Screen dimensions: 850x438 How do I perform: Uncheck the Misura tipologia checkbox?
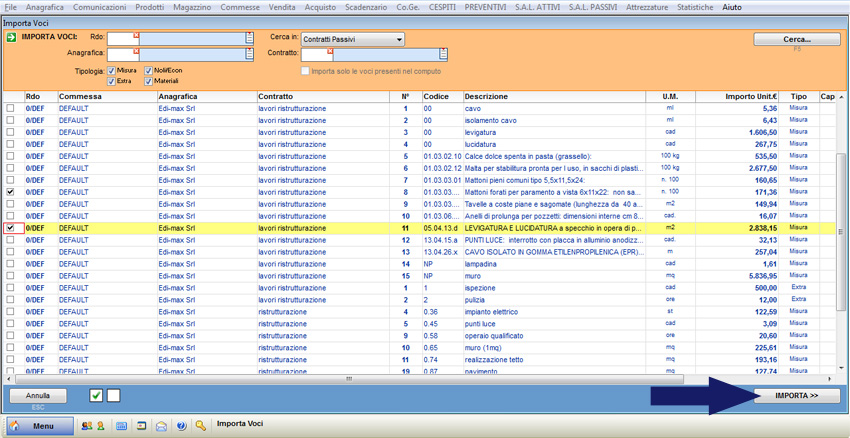[x=112, y=71]
